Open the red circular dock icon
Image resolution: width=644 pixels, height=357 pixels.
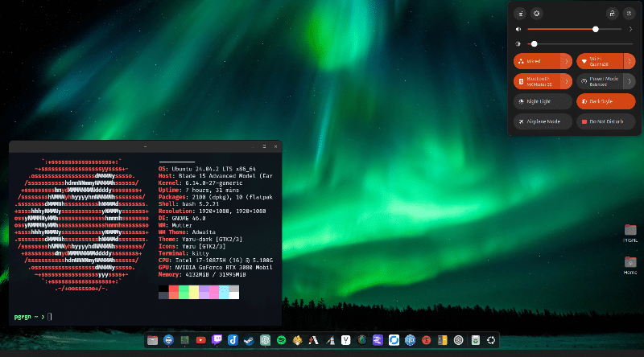427,340
